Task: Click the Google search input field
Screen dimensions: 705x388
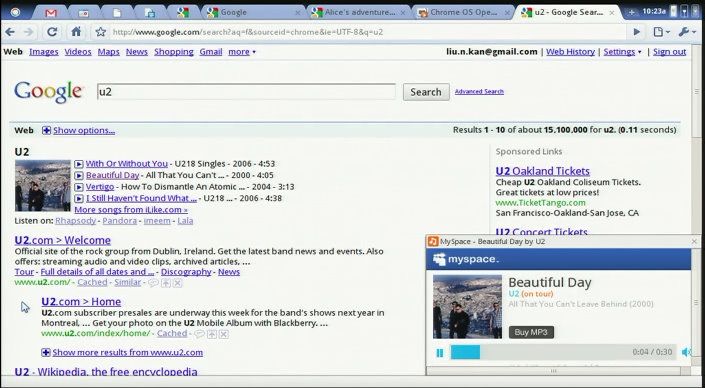Action: click(x=246, y=92)
